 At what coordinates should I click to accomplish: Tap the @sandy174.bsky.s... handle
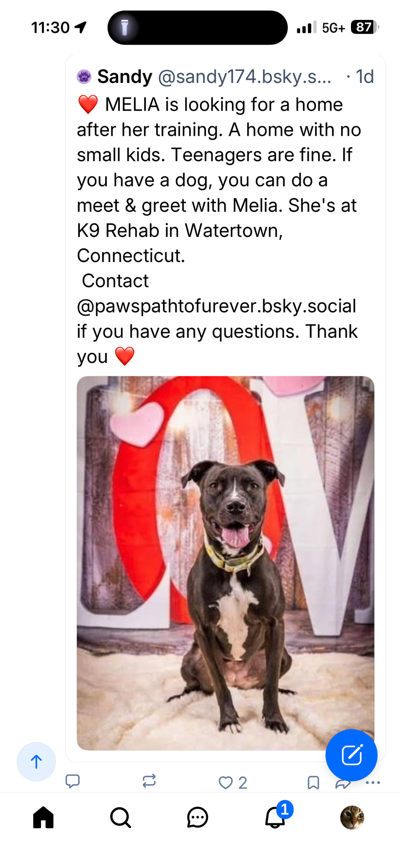pyautogui.click(x=245, y=77)
